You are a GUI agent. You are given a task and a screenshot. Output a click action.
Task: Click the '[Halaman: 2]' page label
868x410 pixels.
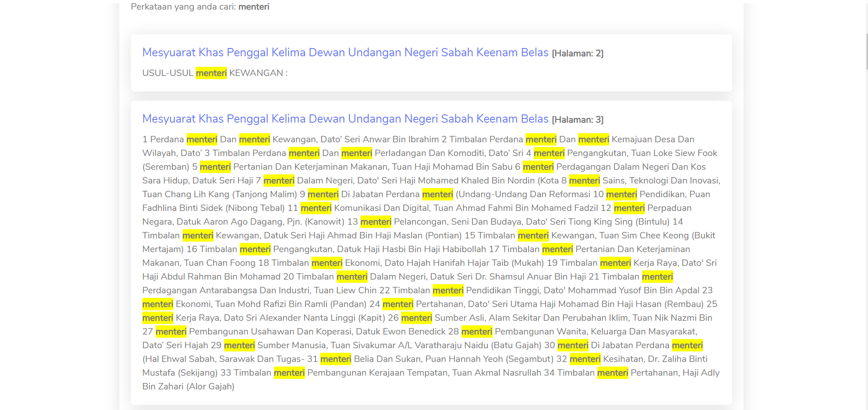577,54
